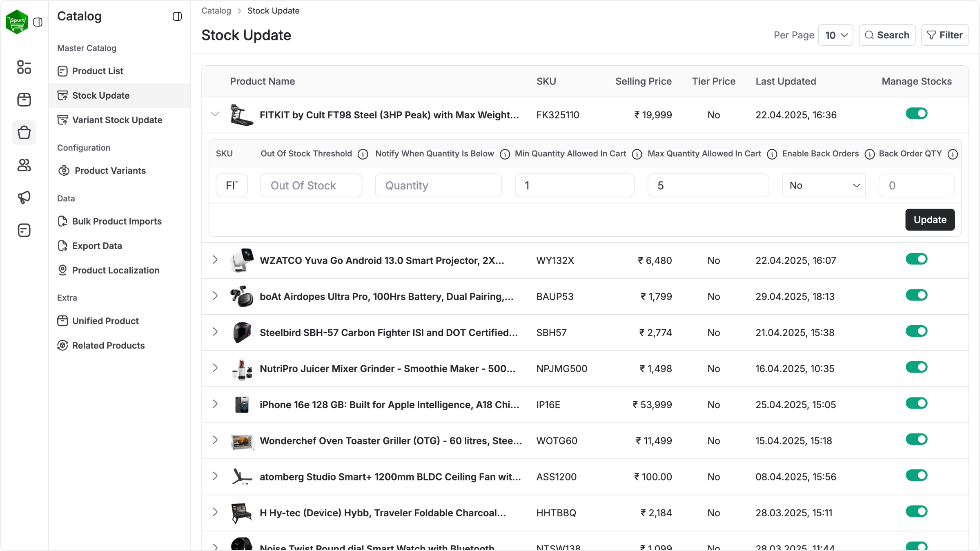Image resolution: width=980 pixels, height=551 pixels.
Task: Toggle Manage Stocks for H Hy-tec barbecue
Action: point(916,511)
